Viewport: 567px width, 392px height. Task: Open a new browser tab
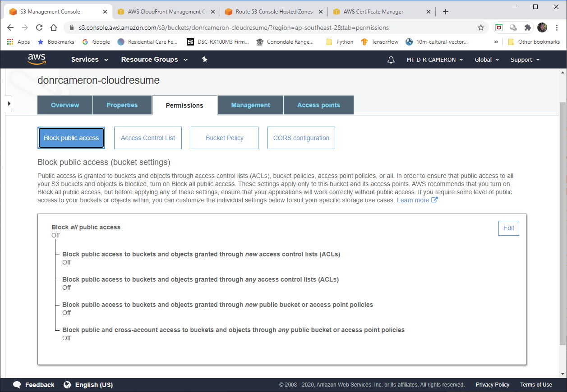click(x=446, y=12)
